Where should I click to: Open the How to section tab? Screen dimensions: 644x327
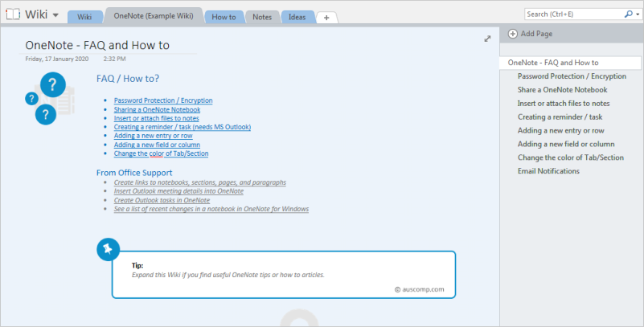tap(224, 17)
